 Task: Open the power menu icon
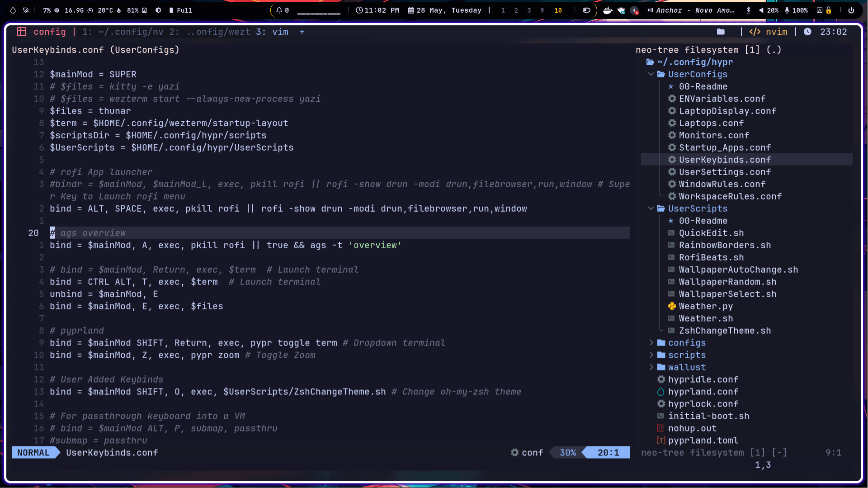point(851,10)
